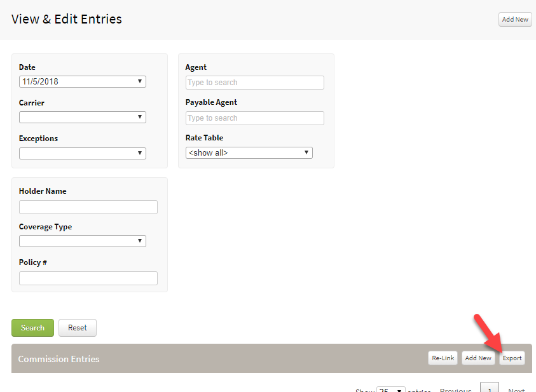The image size is (536, 392).
Task: Select page 1 in pagination
Action: point(489,388)
